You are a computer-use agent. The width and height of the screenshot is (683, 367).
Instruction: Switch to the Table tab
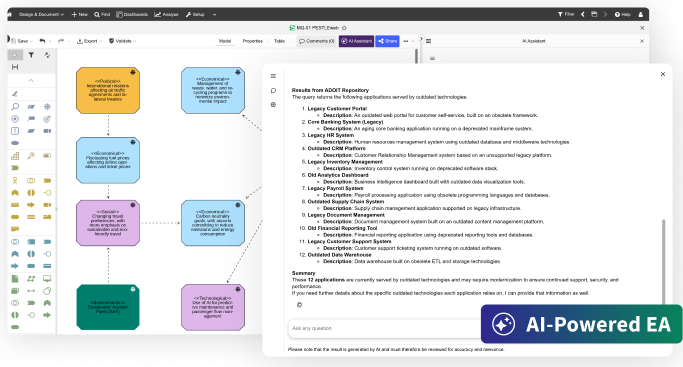pos(279,41)
